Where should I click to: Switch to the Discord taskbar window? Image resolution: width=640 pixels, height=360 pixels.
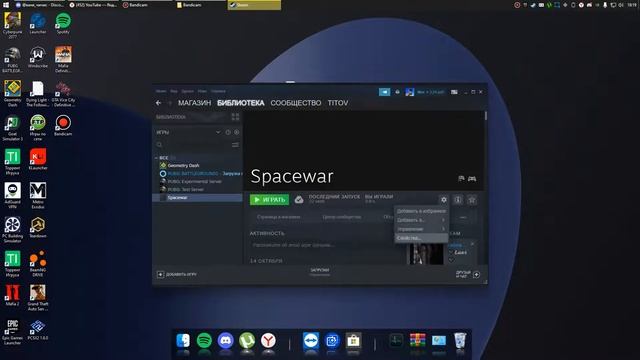(x=40, y=5)
